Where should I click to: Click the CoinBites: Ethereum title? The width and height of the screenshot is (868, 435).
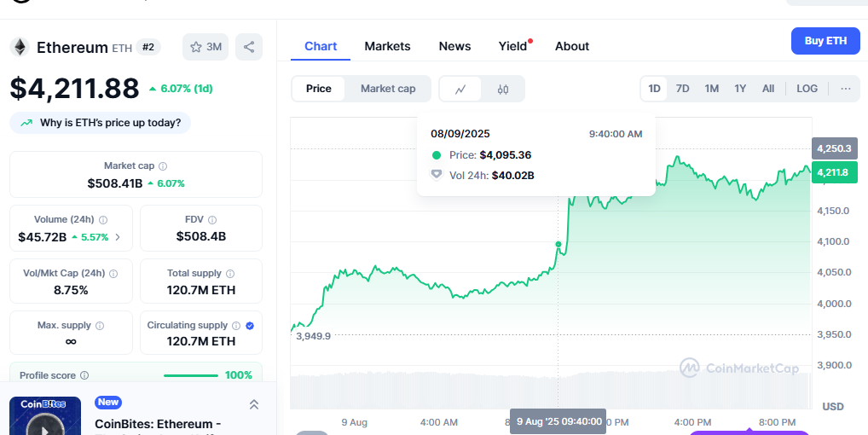[158, 424]
